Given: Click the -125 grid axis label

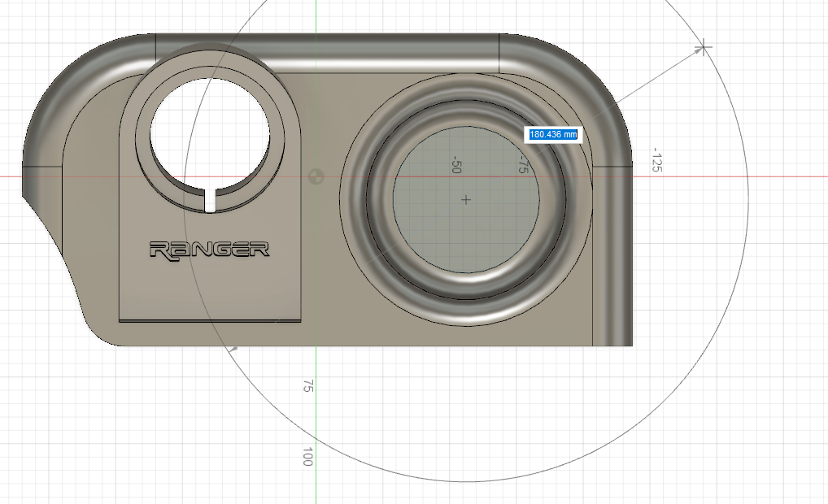Looking at the screenshot, I should [657, 160].
